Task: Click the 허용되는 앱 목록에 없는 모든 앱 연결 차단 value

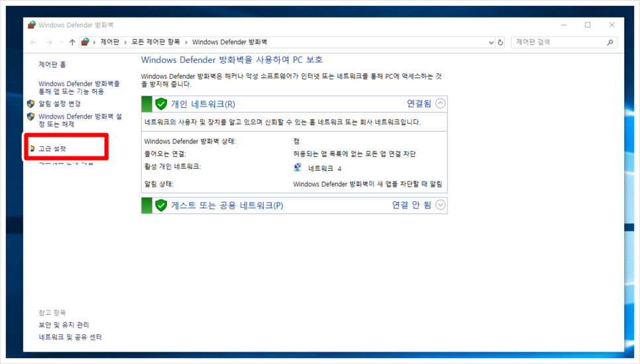Action: coord(354,154)
